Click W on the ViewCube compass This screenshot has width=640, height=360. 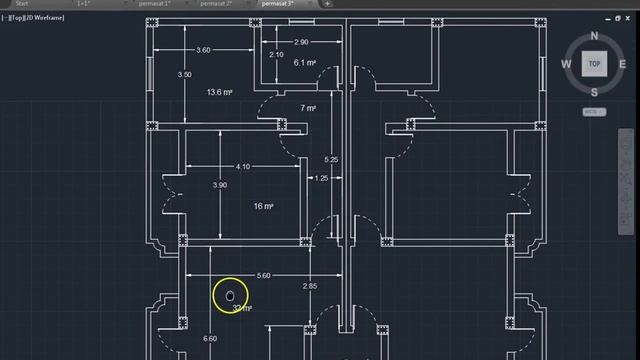coord(566,64)
